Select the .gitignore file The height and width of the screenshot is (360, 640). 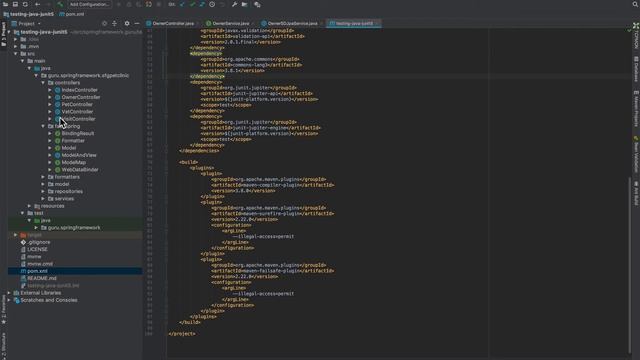tap(39, 242)
